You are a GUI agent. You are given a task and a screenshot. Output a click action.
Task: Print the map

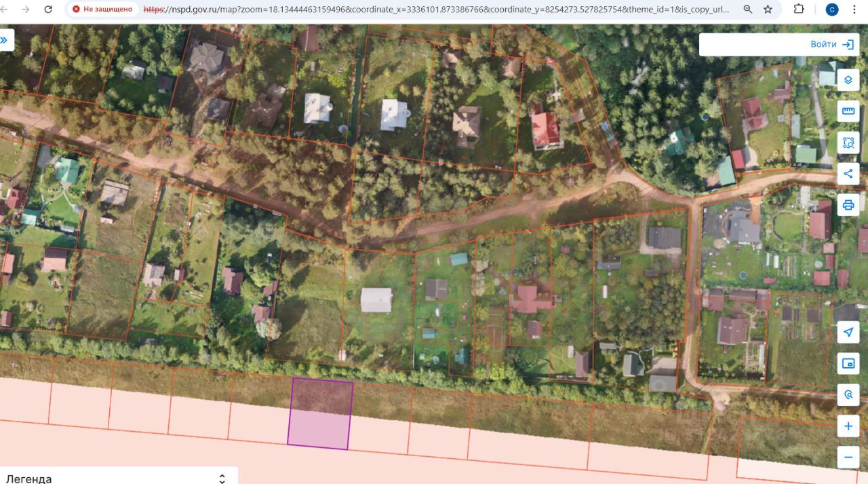coord(848,204)
